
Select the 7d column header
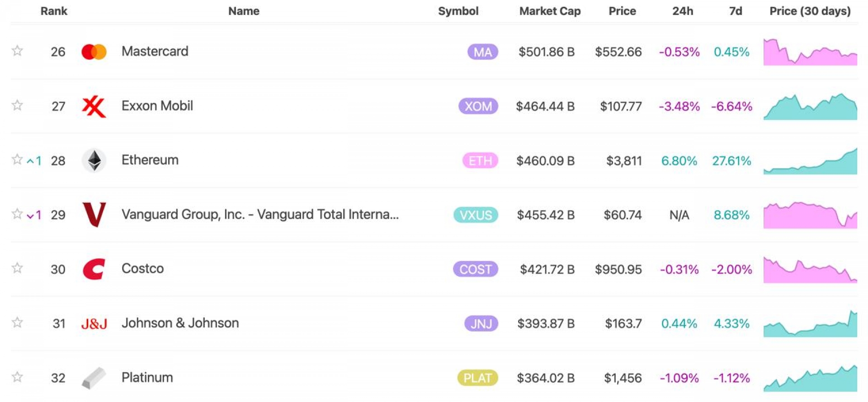click(736, 11)
